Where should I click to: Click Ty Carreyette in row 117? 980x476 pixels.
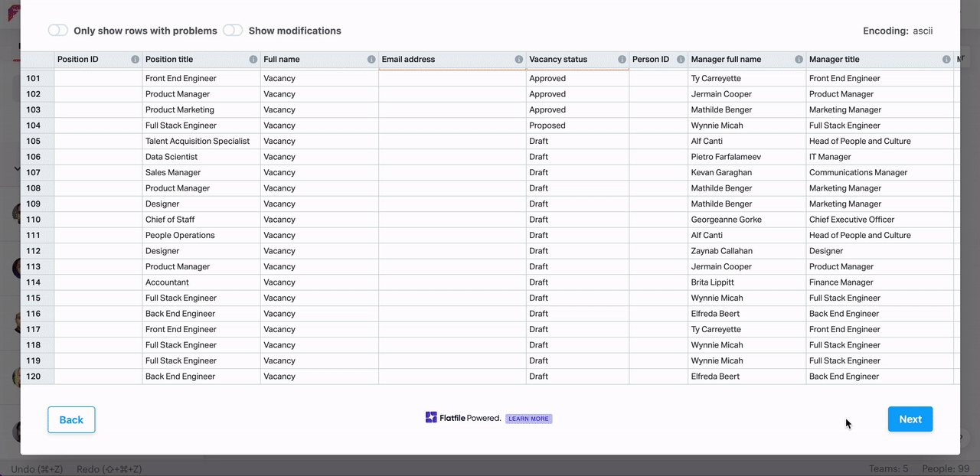[x=747, y=329]
